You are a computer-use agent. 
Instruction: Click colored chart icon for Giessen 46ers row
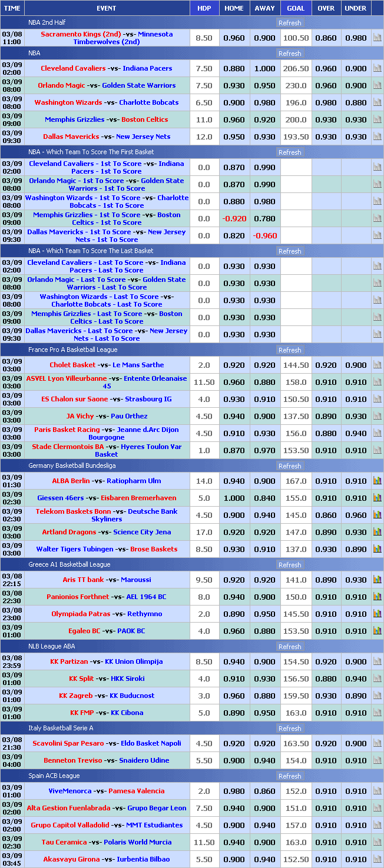(x=378, y=498)
